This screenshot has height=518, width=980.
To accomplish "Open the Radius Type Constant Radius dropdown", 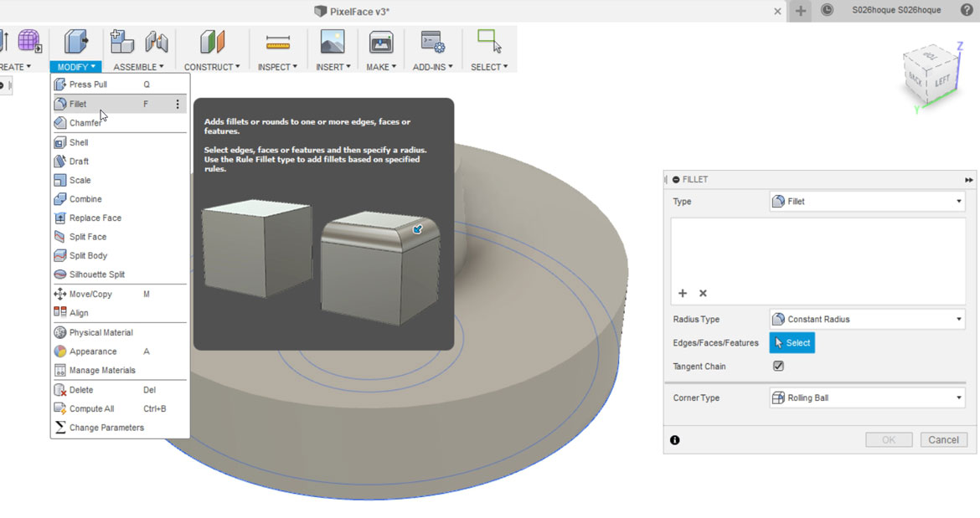I will 867,320.
